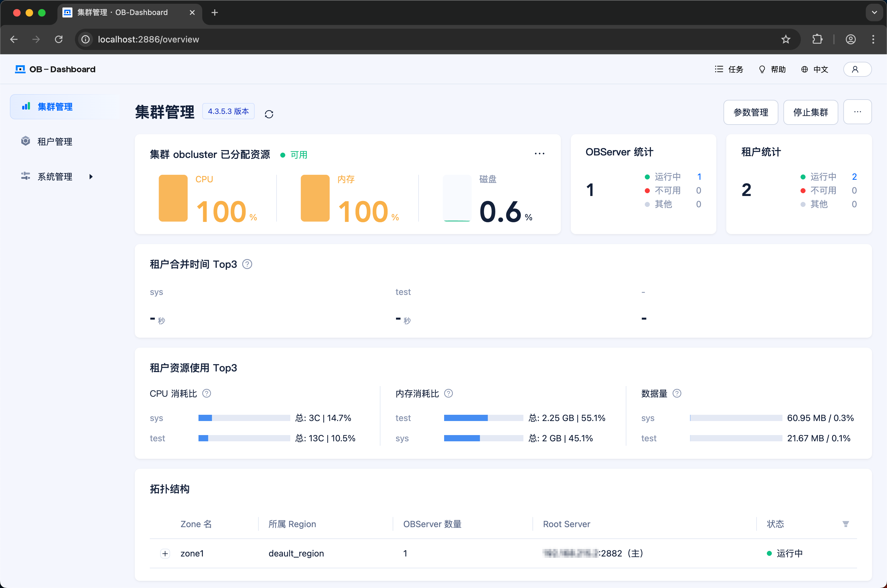887x588 pixels.
Task: Click the 租户管理 hexagon icon
Action: tap(26, 141)
